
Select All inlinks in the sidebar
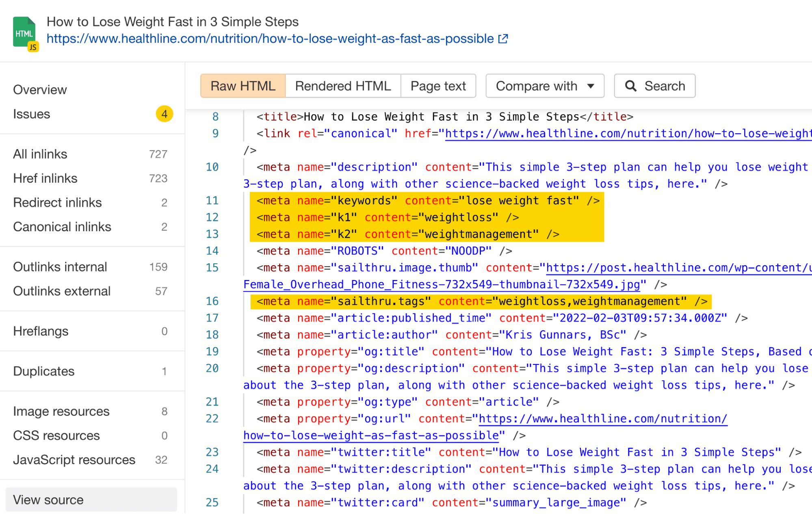coord(40,154)
